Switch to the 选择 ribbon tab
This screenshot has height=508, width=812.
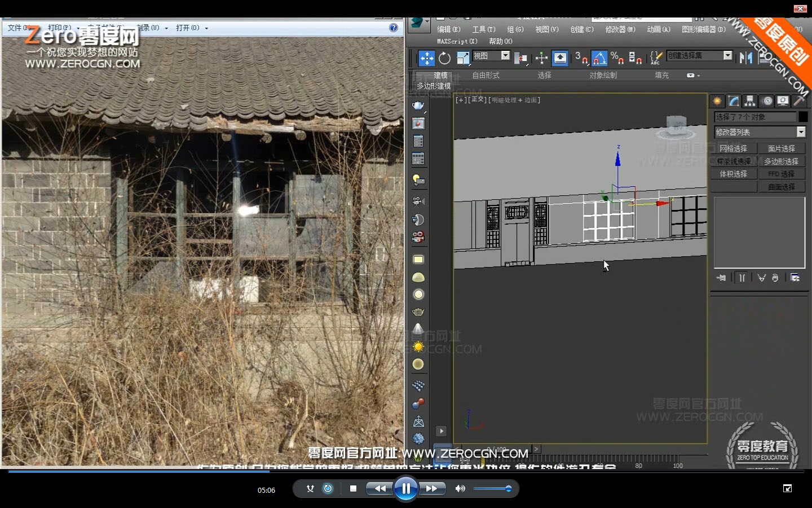pos(544,75)
